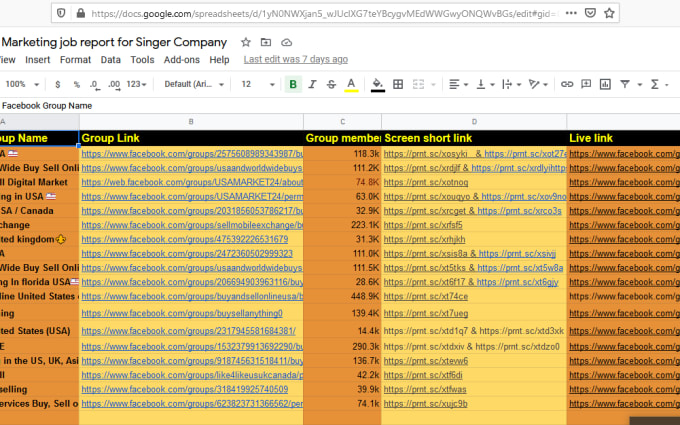The height and width of the screenshot is (425, 680).
Task: Open the Format menu
Action: click(x=75, y=60)
